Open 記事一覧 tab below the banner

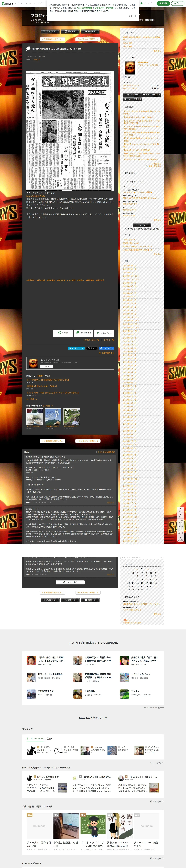click(70, 31)
